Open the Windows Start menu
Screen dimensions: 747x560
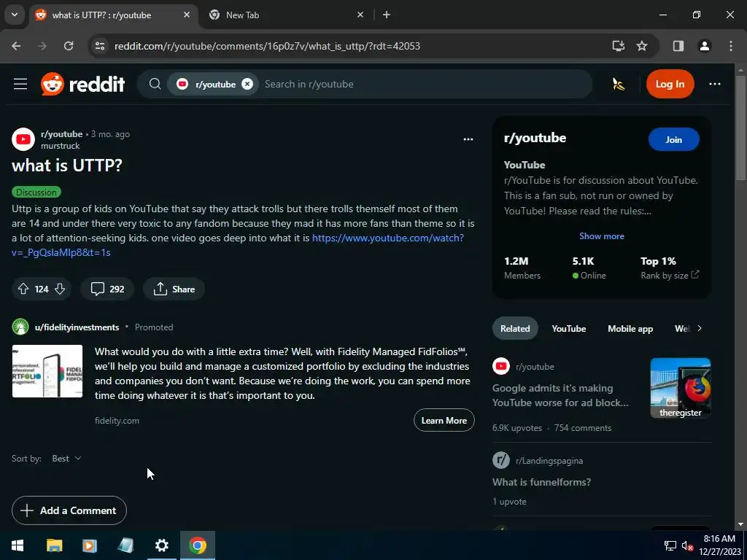coord(18,545)
